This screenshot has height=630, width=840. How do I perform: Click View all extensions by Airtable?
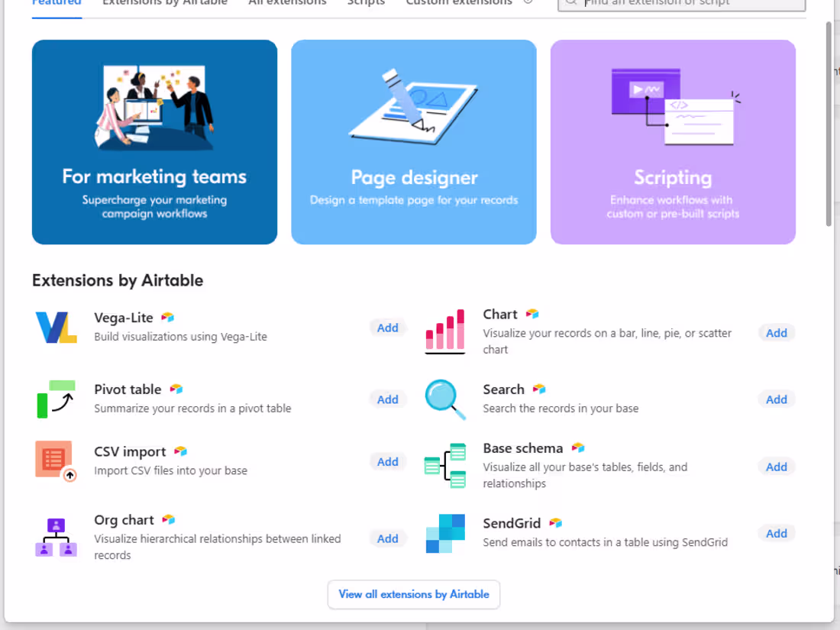coord(413,594)
